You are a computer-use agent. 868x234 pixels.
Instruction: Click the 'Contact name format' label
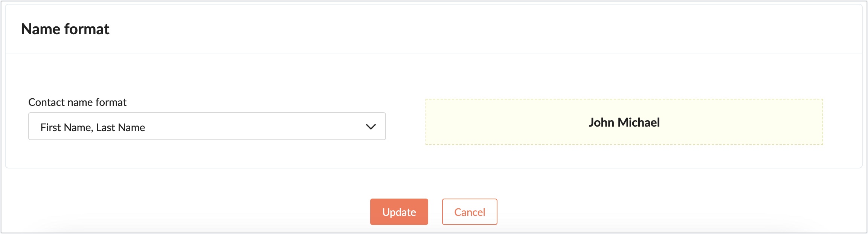tap(77, 102)
